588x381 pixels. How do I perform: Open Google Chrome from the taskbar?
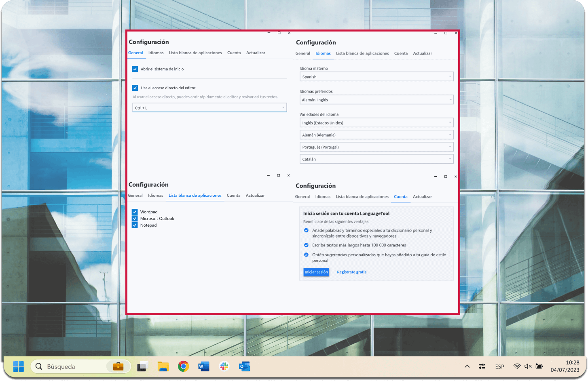[x=183, y=366]
